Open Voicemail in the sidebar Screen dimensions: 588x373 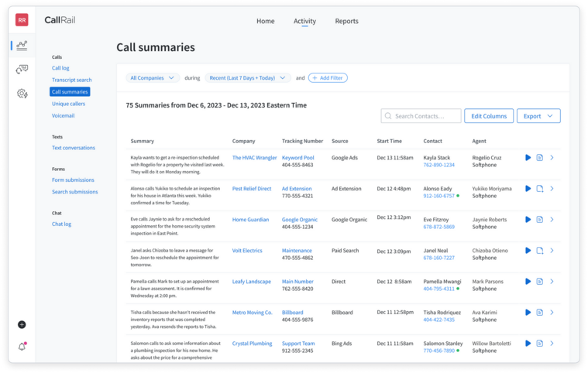click(63, 116)
